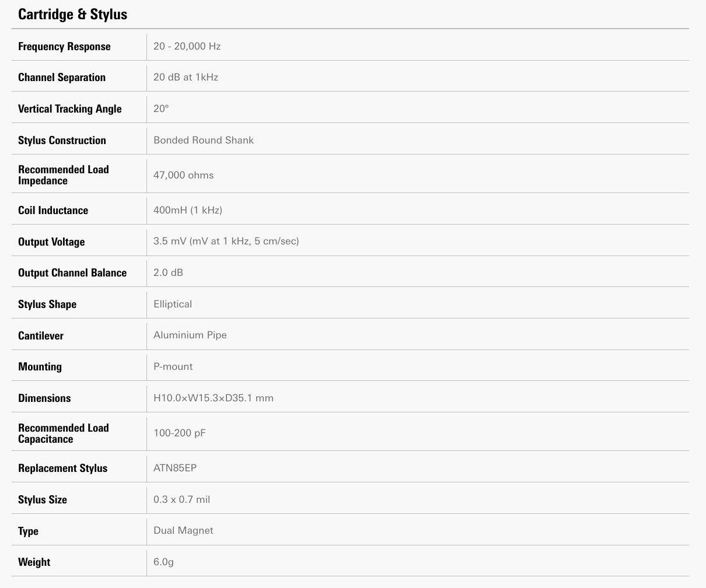
Task: Select the Coil Inductance label
Action: (53, 211)
